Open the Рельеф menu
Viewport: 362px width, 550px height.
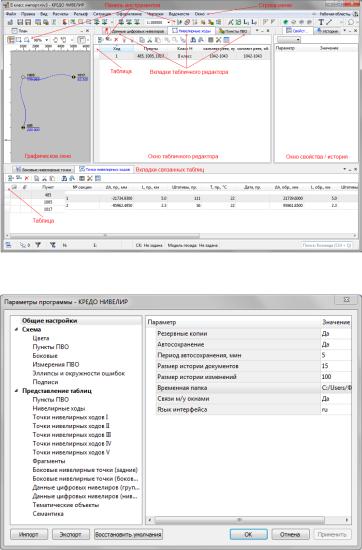(81, 14)
